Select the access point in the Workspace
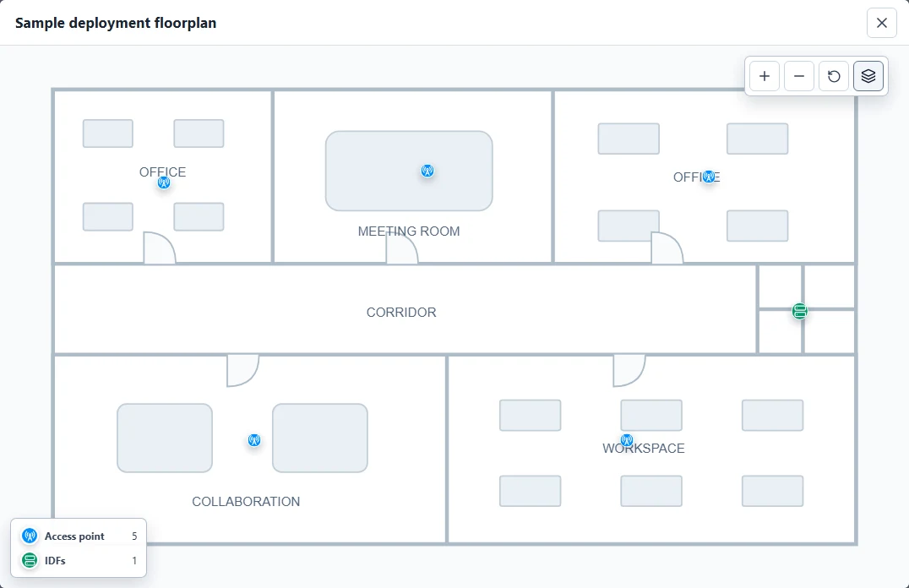Image resolution: width=909 pixels, height=588 pixels. click(627, 440)
